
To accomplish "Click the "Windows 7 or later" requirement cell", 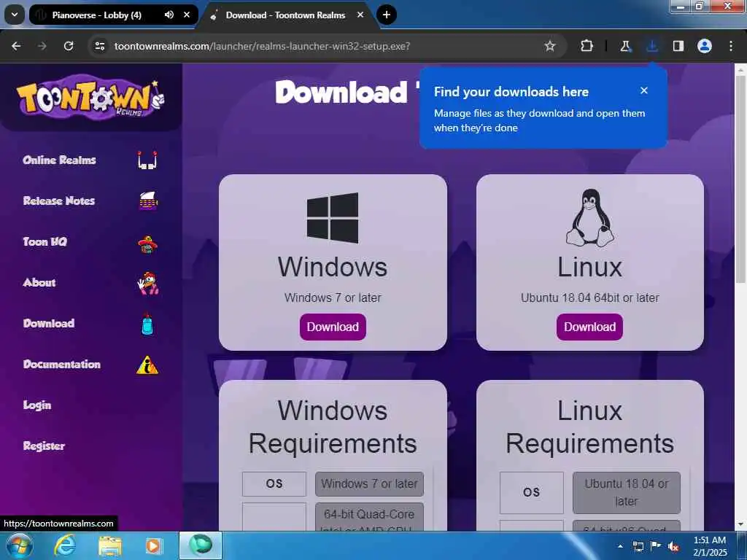I will [x=369, y=484].
